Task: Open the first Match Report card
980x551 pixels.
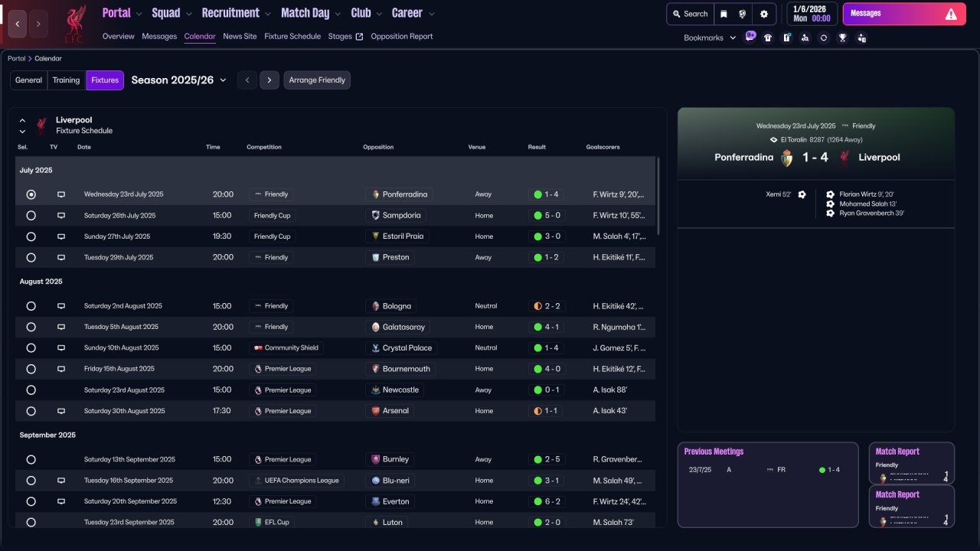Action: (x=912, y=463)
